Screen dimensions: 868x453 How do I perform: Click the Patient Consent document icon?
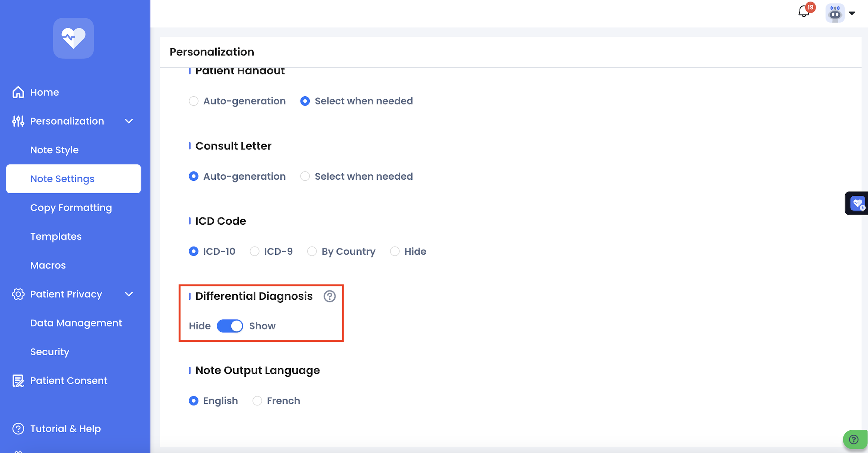pyautogui.click(x=18, y=380)
